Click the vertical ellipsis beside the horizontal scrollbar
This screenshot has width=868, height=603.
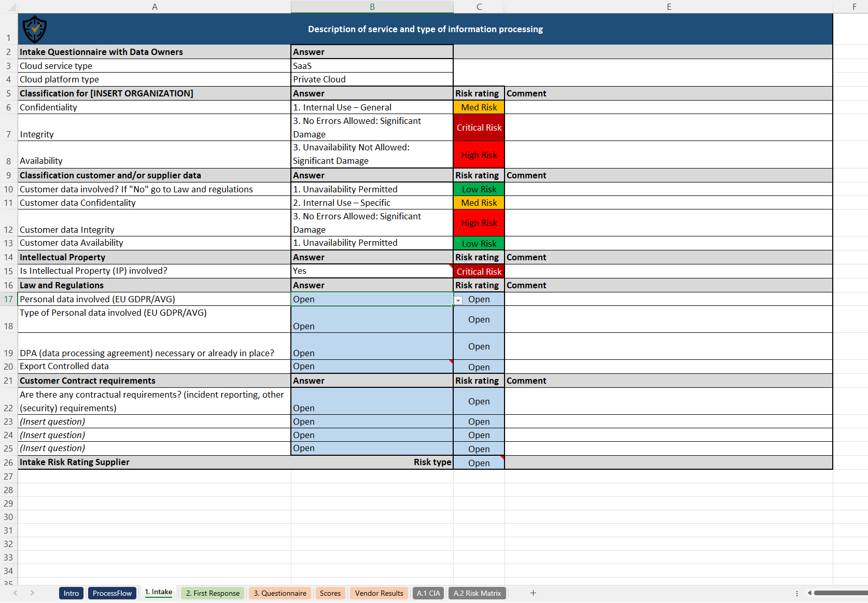[x=797, y=593]
